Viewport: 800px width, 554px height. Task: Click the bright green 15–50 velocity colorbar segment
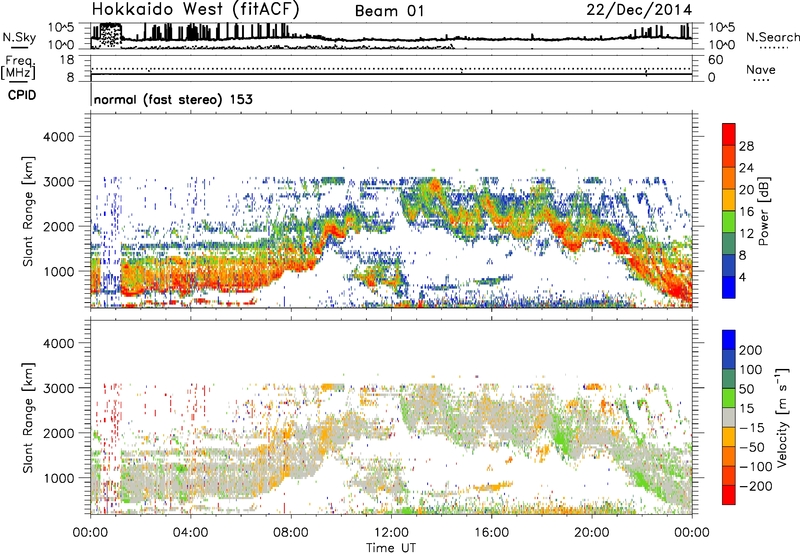(729, 398)
